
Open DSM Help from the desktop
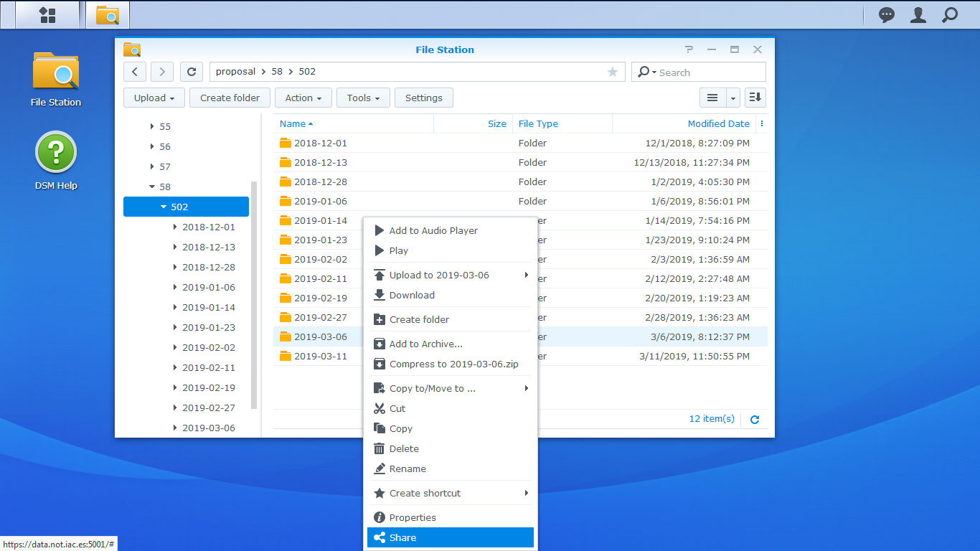point(56,152)
